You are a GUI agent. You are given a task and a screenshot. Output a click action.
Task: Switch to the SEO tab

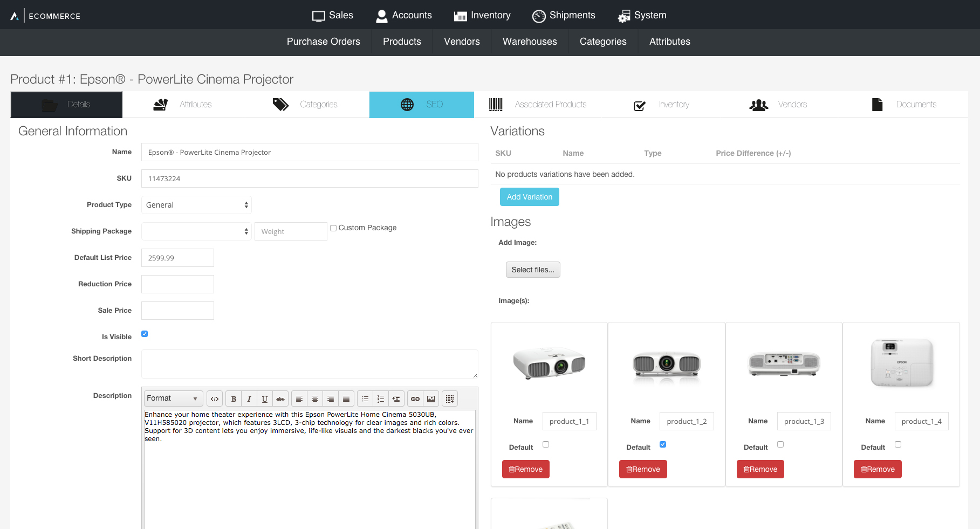[x=422, y=105]
